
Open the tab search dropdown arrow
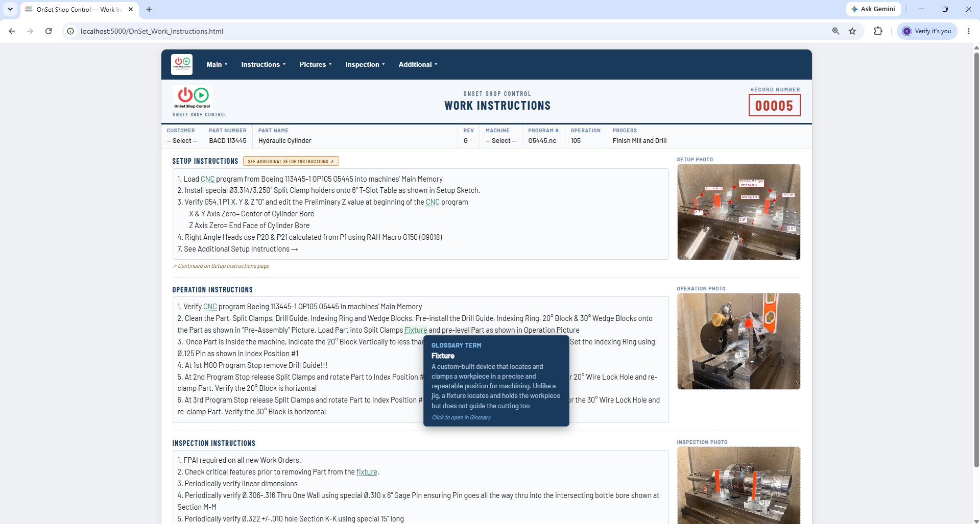point(10,9)
